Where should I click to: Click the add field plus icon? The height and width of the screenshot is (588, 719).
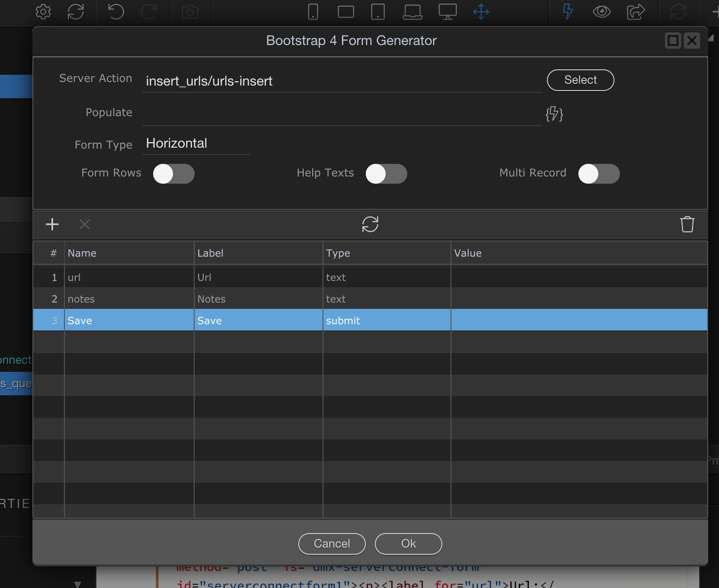(52, 224)
